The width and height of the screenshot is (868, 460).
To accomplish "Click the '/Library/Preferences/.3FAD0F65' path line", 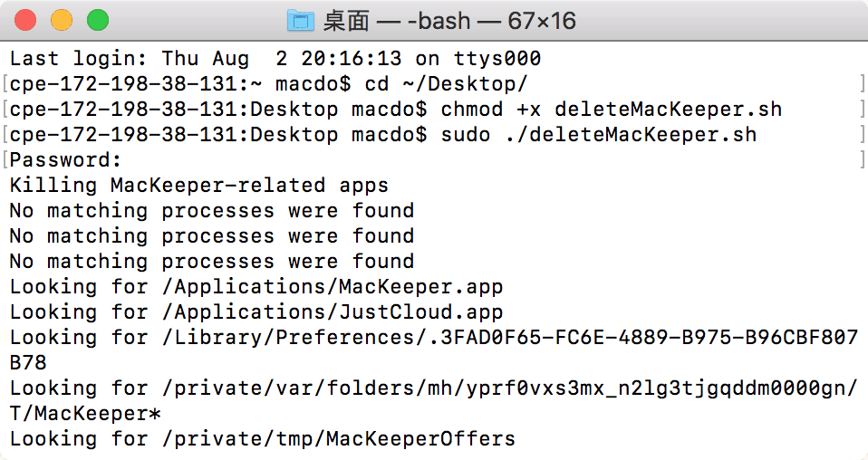I will pos(433,338).
